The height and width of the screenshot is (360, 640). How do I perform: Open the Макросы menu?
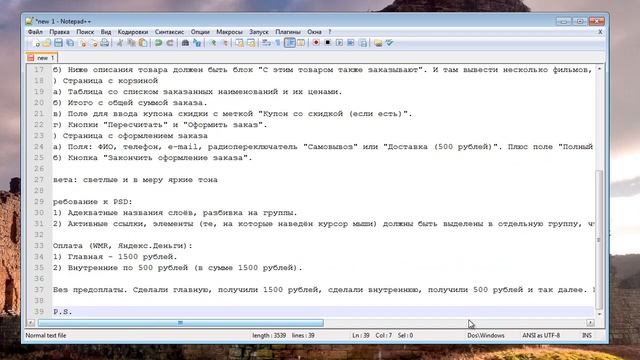pos(229,32)
